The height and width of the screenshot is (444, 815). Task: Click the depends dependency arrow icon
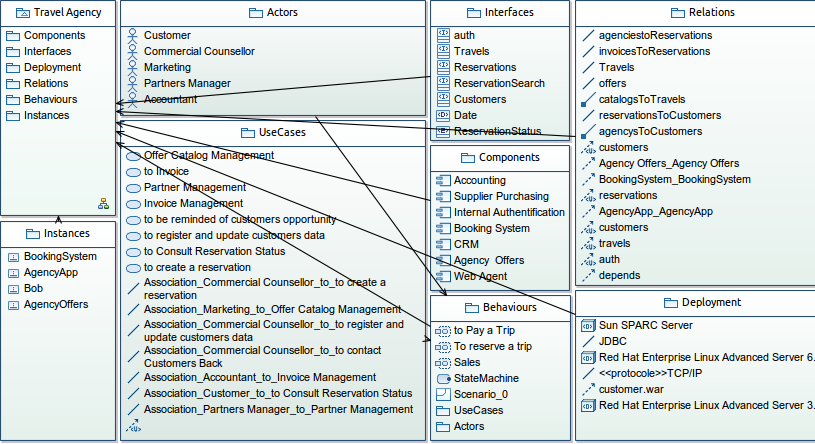coord(588,276)
